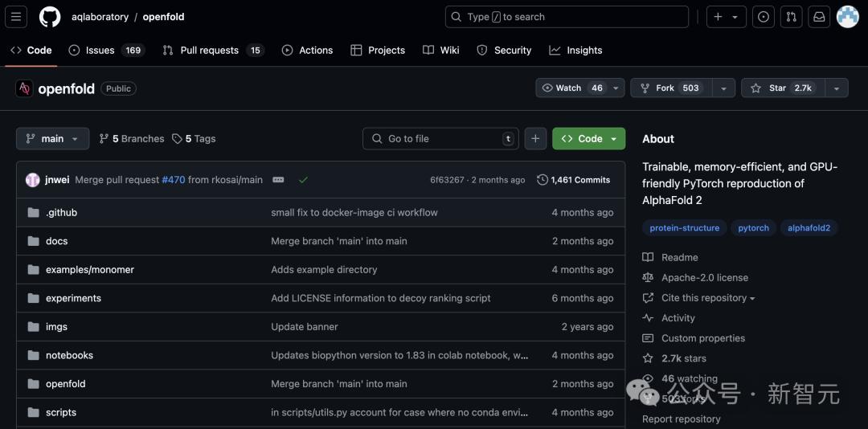The width and height of the screenshot is (868, 429).
Task: Click the user avatar in top-right corner
Action: pos(848,17)
